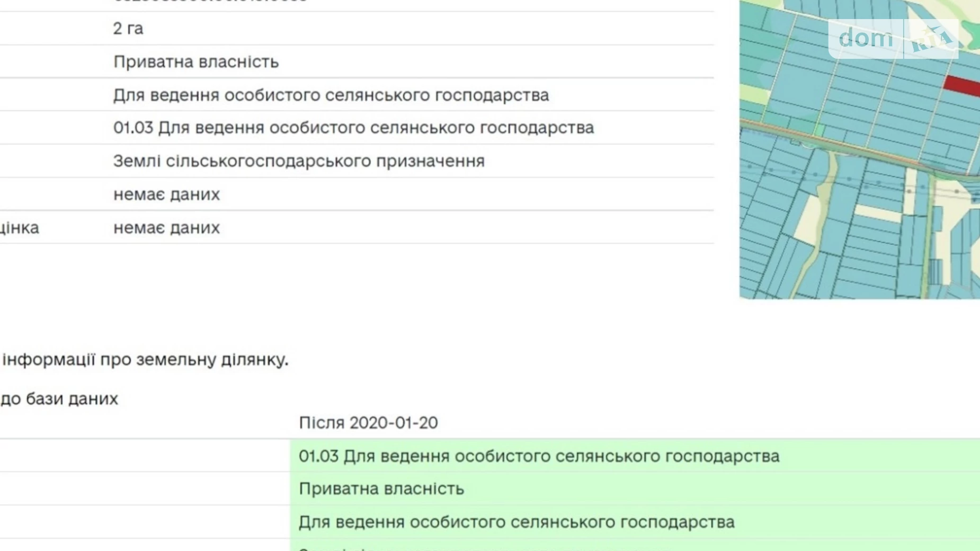Image resolution: width=980 pixels, height=551 pixels.
Task: Click "Землі сільськогосподарського призначення" category value
Action: click(x=299, y=161)
